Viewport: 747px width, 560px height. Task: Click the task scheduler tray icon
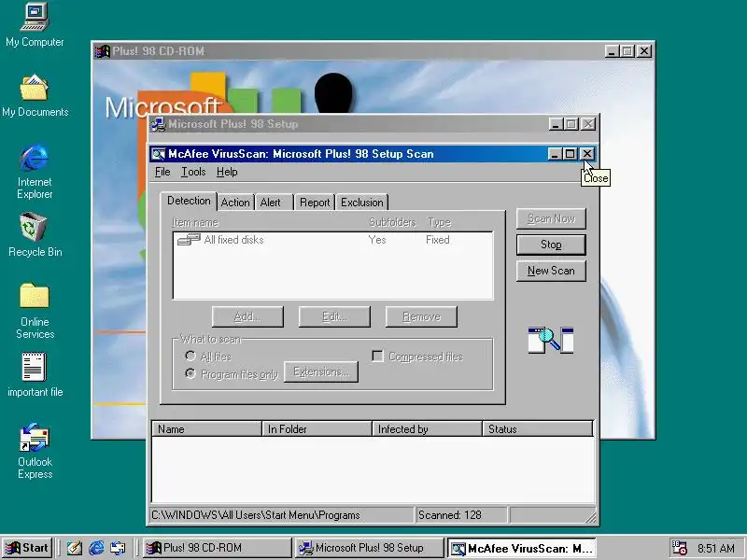pos(679,548)
